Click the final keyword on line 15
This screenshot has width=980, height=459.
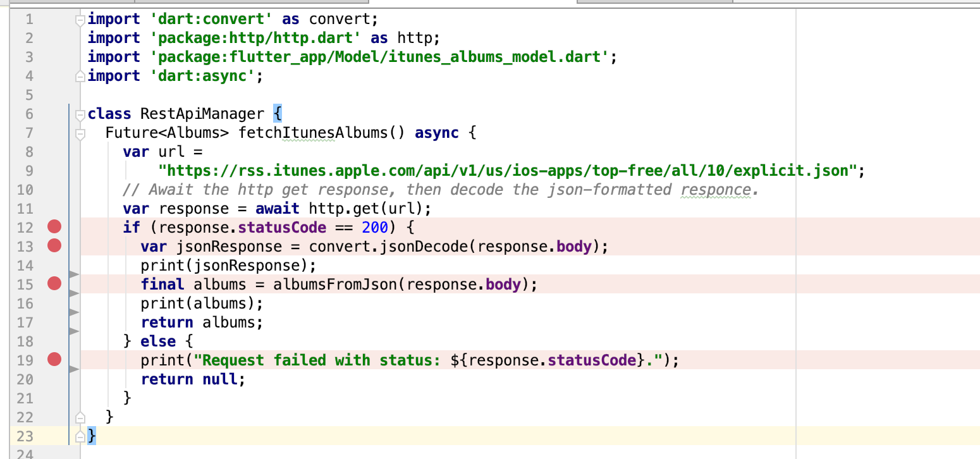tap(162, 285)
